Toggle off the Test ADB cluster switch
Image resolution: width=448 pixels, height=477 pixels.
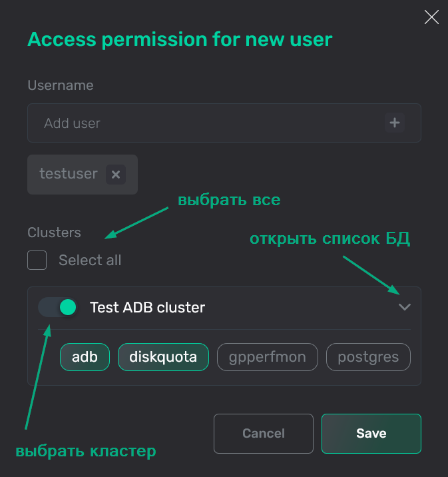click(58, 307)
